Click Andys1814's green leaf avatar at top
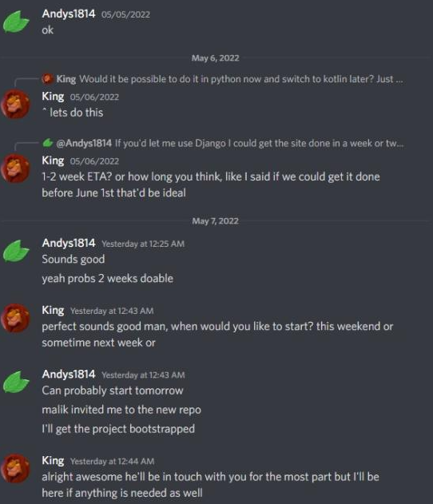Image resolution: width=433 pixels, height=504 pixels. tap(16, 22)
